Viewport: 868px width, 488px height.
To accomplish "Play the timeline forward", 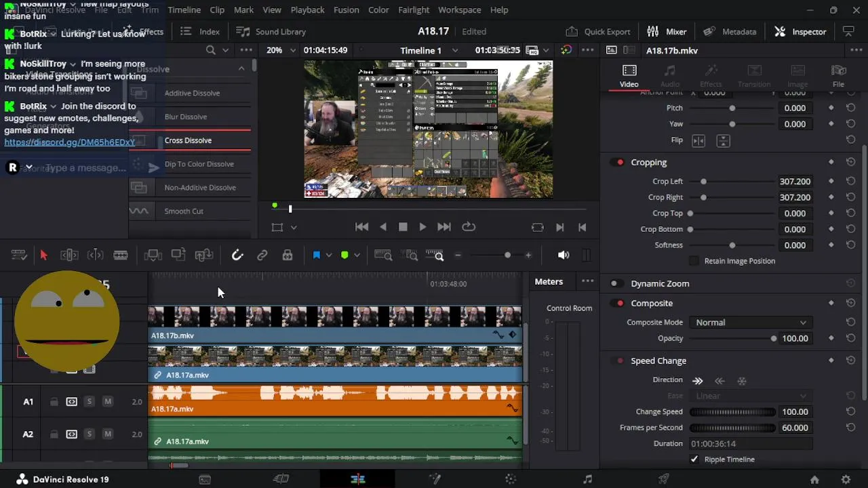I will pyautogui.click(x=422, y=228).
